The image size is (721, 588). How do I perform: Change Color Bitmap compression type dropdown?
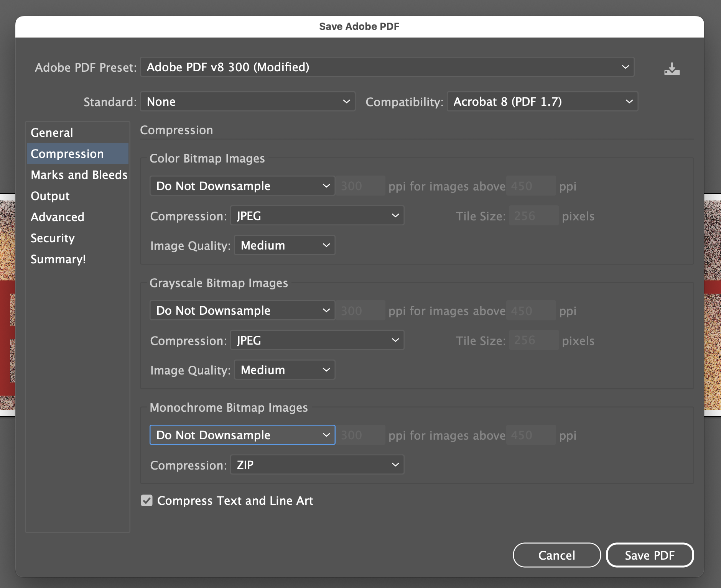tap(317, 216)
